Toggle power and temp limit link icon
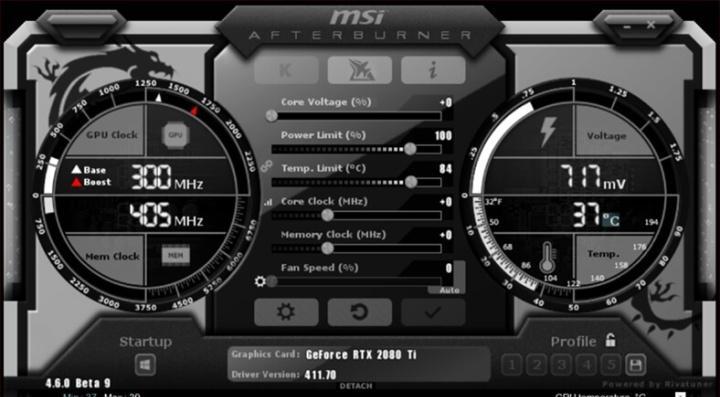Viewport: 720px width, 397px height. point(266,166)
